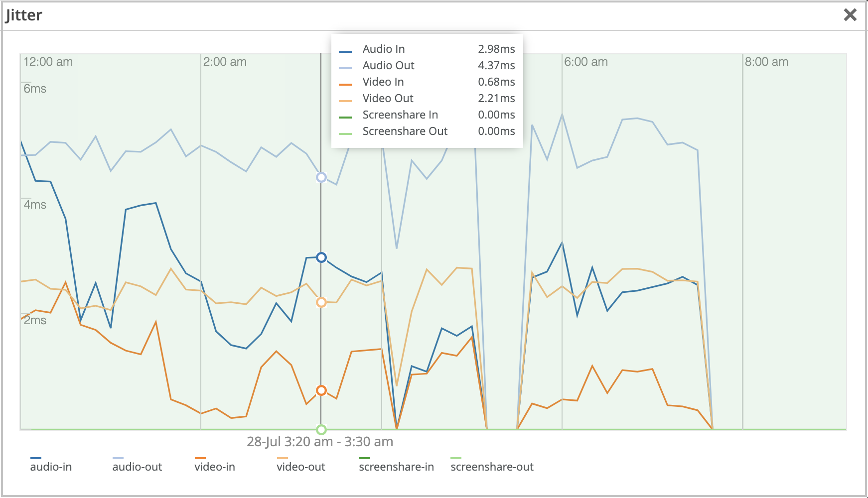Toggle screenshare-out series in legend
The height and width of the screenshot is (498, 868).
(x=492, y=467)
